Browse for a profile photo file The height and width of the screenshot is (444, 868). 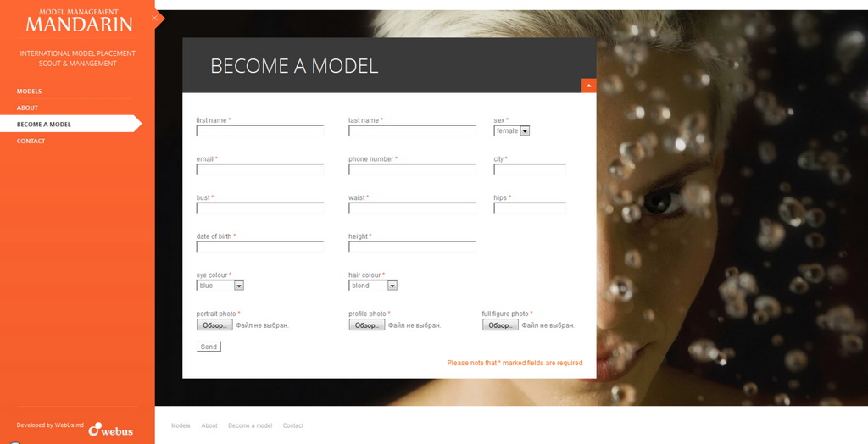(x=367, y=325)
